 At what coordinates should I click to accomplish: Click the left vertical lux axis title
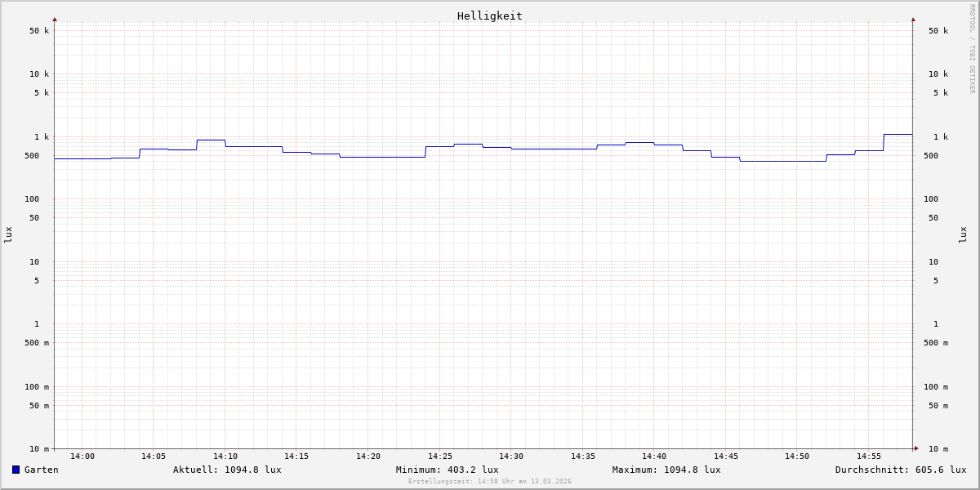[x=8, y=234]
